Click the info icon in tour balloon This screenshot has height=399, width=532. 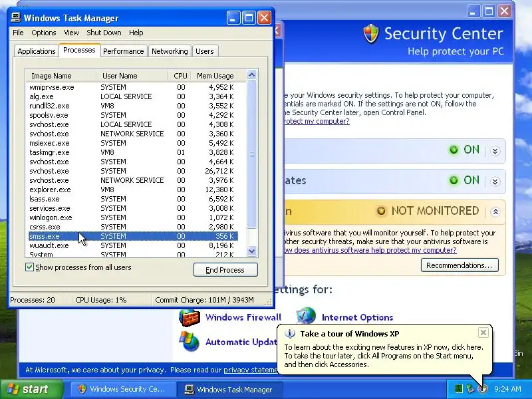[x=289, y=334]
